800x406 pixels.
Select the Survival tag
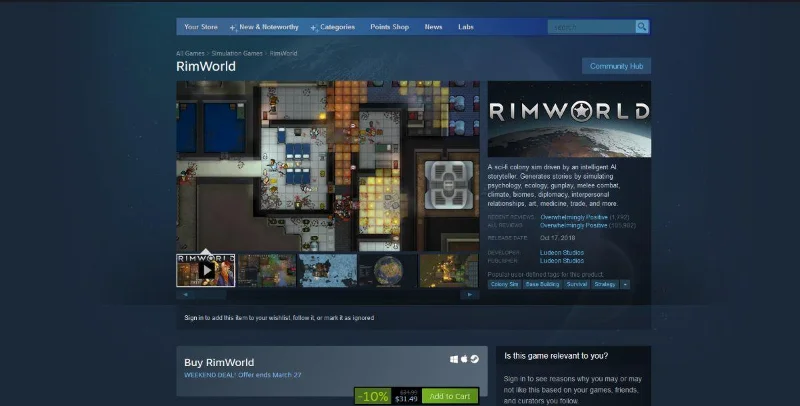click(577, 284)
